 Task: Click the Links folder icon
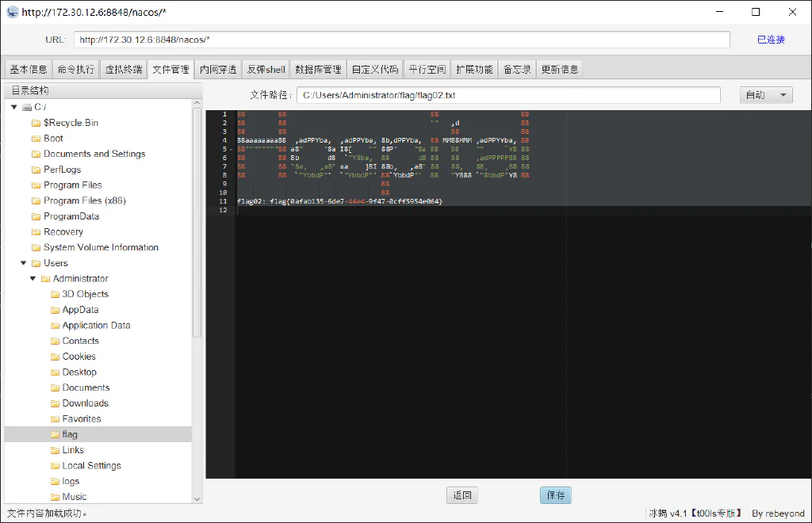coord(55,450)
